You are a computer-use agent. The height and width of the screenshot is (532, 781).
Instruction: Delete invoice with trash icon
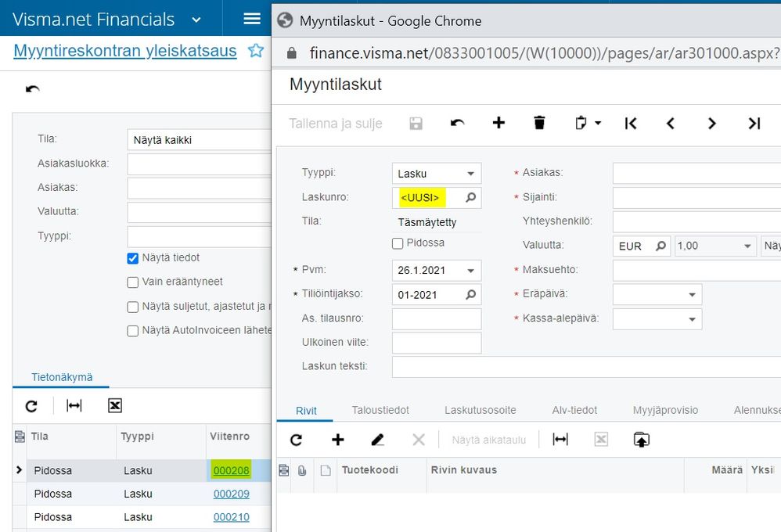tap(539, 123)
